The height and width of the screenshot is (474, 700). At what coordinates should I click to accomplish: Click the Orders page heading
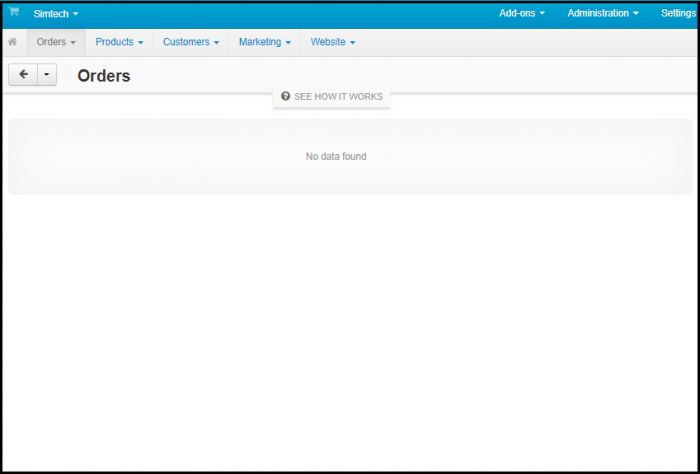pyautogui.click(x=104, y=76)
